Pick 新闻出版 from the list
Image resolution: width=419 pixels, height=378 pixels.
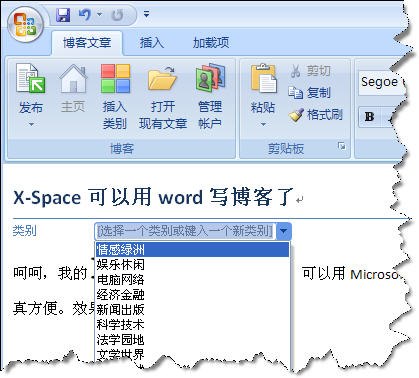(x=192, y=309)
